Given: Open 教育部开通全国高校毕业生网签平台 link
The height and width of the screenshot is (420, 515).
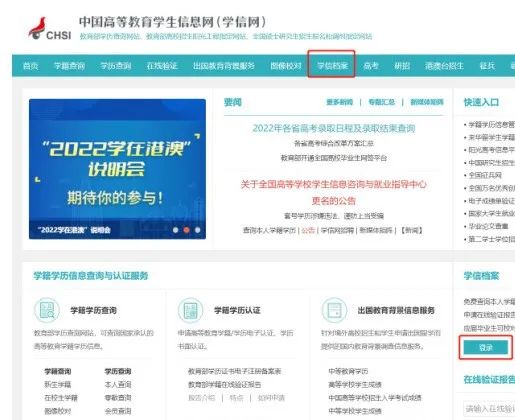Looking at the screenshot, I should (334, 158).
